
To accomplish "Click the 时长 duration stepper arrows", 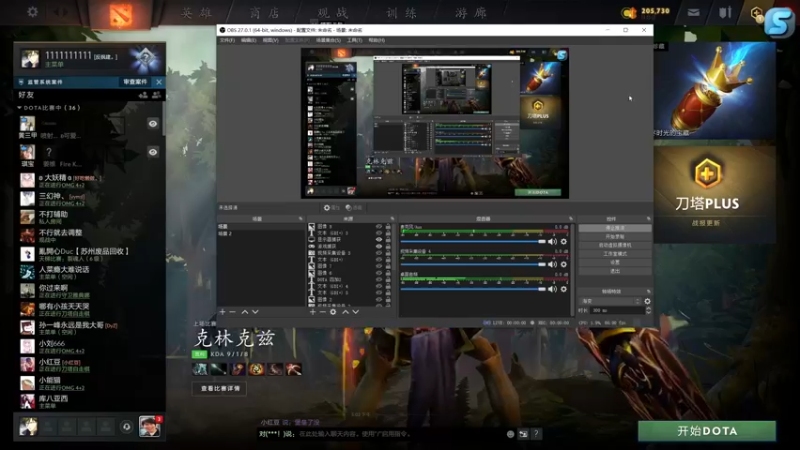I will coord(648,310).
